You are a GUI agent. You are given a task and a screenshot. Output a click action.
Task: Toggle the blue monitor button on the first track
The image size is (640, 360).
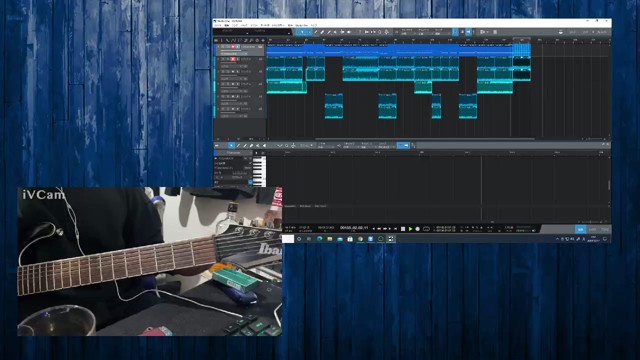pos(238,47)
